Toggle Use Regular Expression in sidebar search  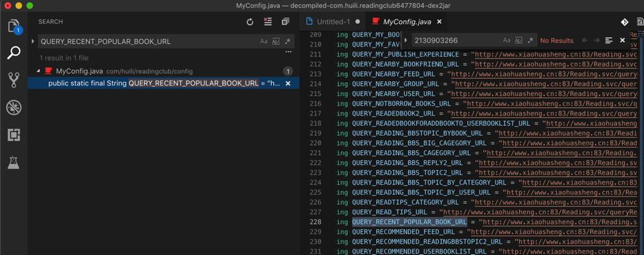click(x=287, y=41)
